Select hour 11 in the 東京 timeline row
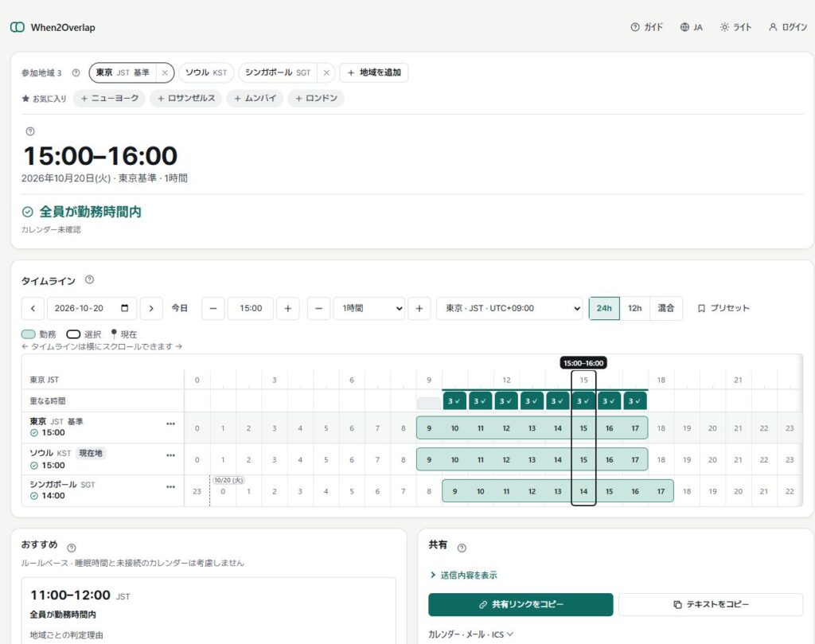 (x=480, y=428)
